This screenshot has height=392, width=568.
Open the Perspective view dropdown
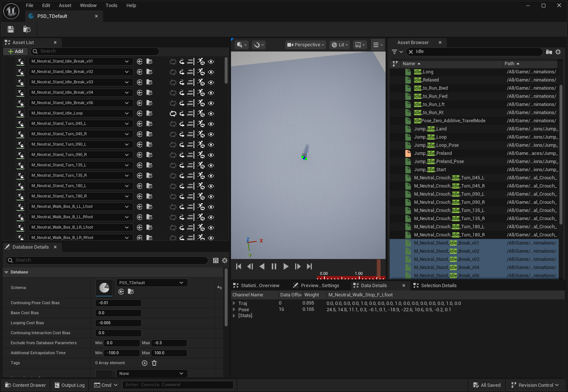coord(305,44)
